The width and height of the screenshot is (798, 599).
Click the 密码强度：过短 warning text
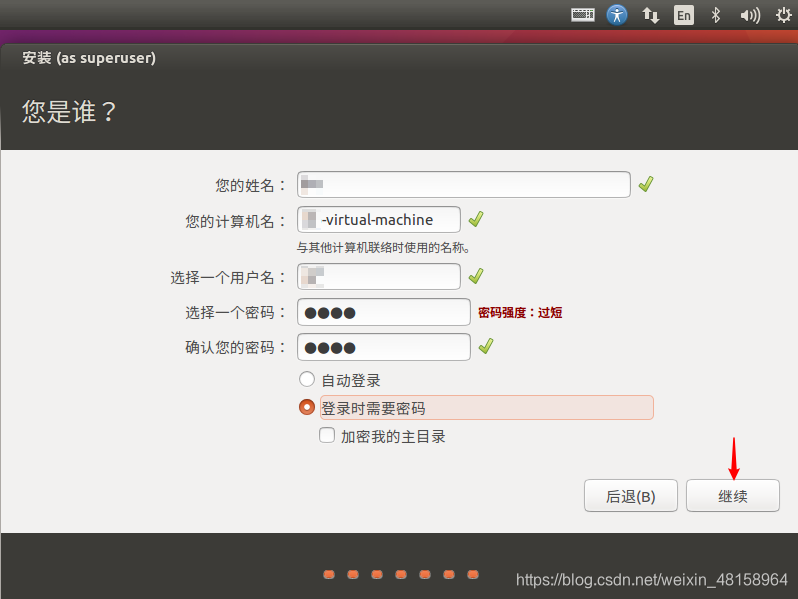pos(520,312)
